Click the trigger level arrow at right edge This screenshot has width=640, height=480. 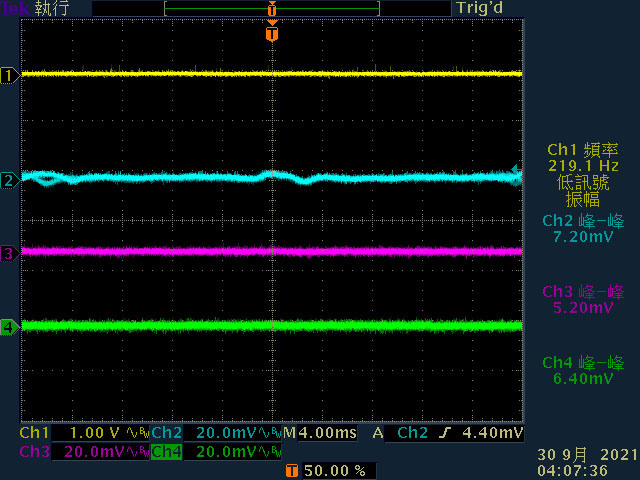[x=517, y=172]
